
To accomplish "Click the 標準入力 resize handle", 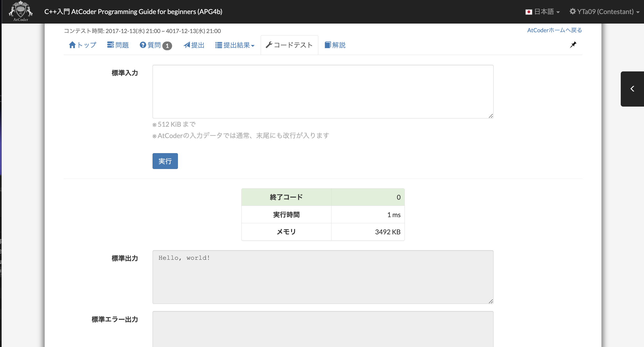I will tap(491, 116).
